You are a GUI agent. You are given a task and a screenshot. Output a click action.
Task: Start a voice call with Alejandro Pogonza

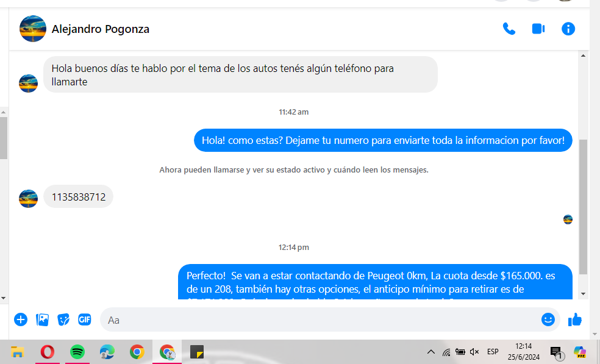coord(509,29)
